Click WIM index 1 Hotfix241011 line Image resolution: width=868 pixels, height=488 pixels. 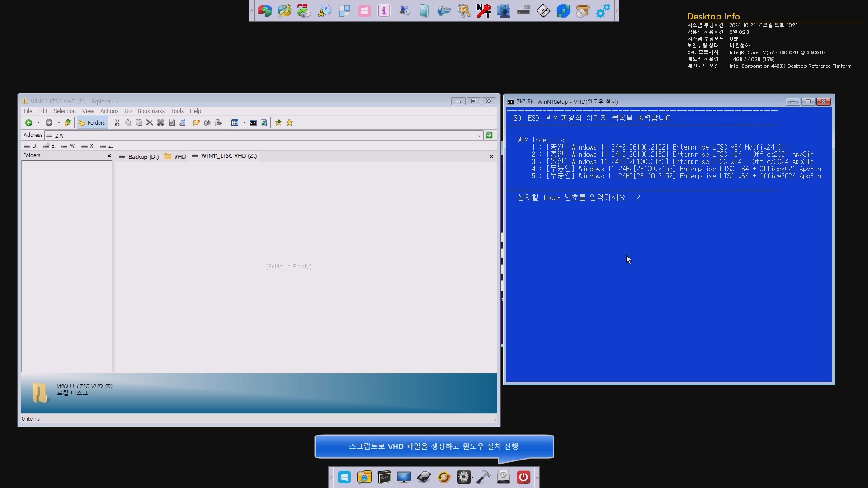[660, 147]
